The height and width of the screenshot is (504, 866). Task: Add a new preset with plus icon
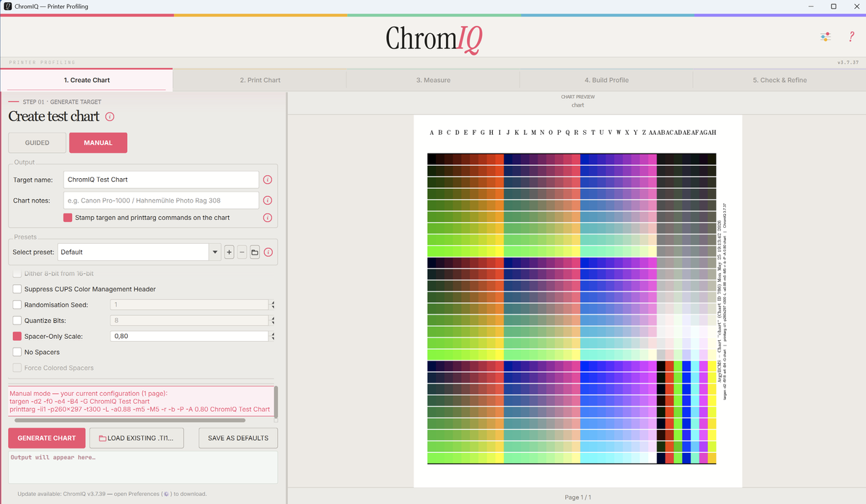pyautogui.click(x=229, y=252)
